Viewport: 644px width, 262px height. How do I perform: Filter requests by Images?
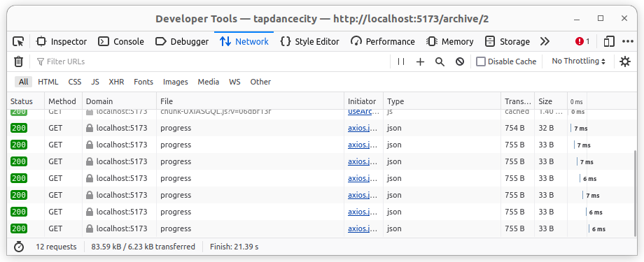[x=176, y=82]
